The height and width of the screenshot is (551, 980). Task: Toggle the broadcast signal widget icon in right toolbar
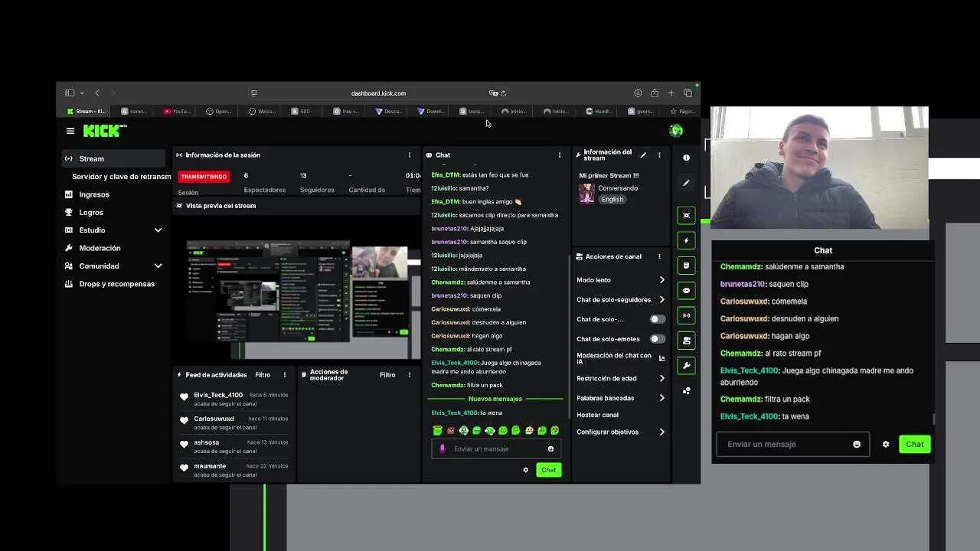pyautogui.click(x=686, y=315)
